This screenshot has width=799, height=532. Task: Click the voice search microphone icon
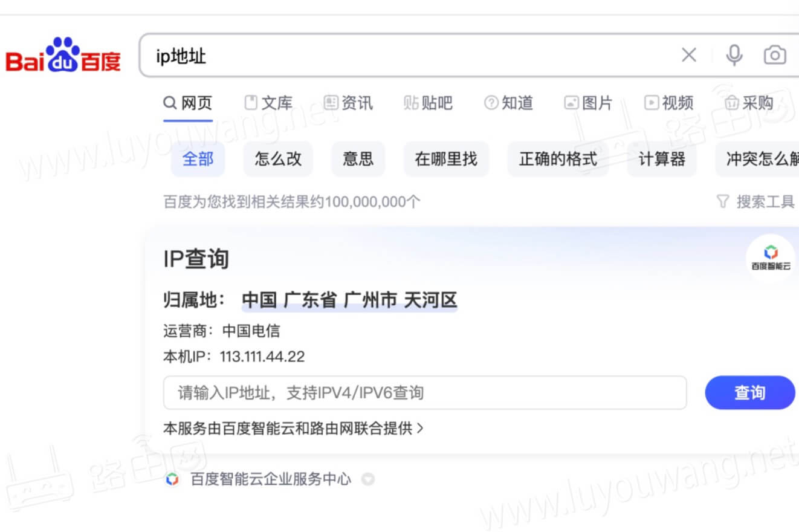coord(734,55)
